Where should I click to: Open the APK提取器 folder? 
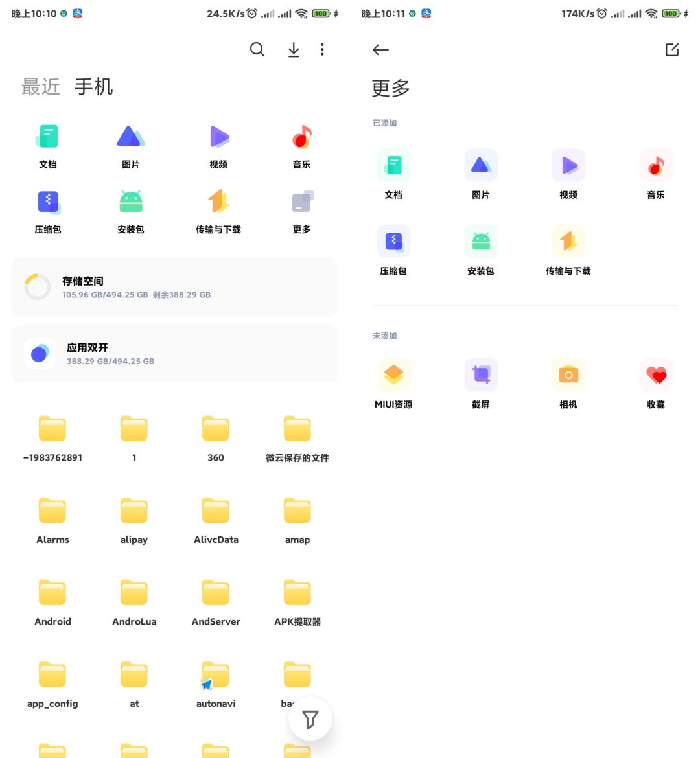pyautogui.click(x=297, y=603)
